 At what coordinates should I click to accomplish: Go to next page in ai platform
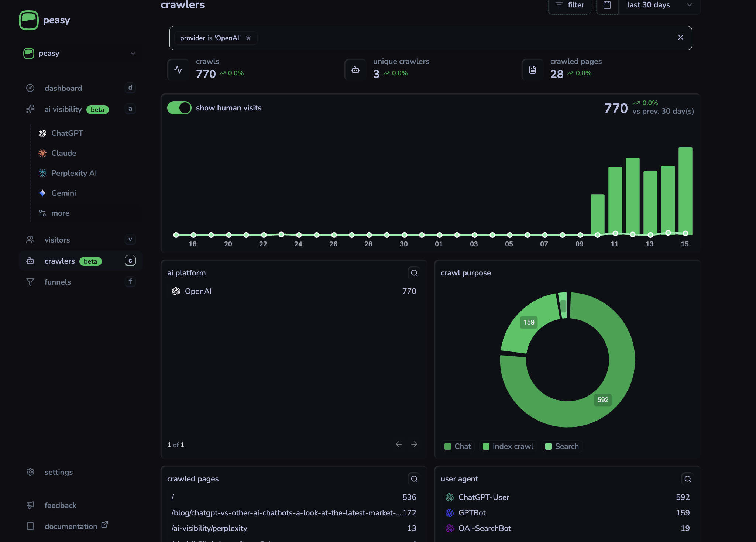click(x=414, y=444)
